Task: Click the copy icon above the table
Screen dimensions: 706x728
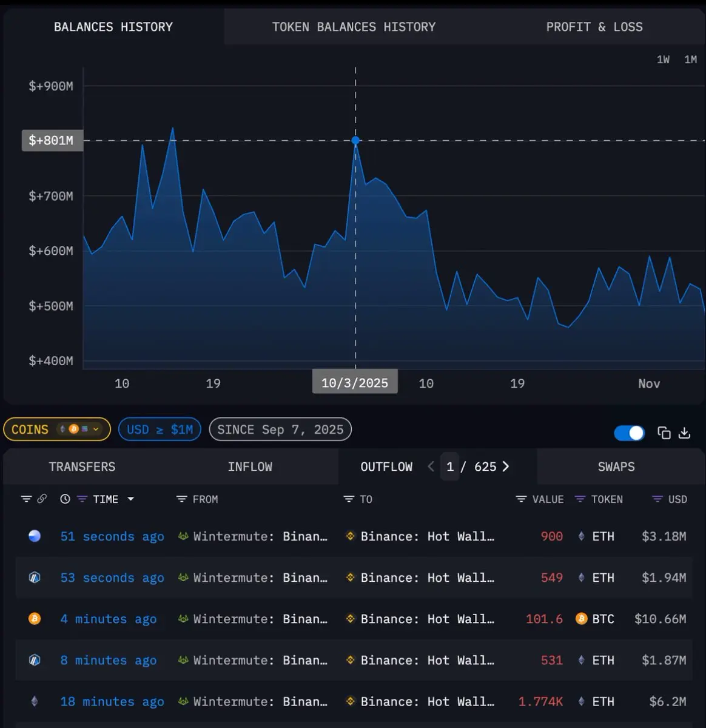Action: pos(664,433)
